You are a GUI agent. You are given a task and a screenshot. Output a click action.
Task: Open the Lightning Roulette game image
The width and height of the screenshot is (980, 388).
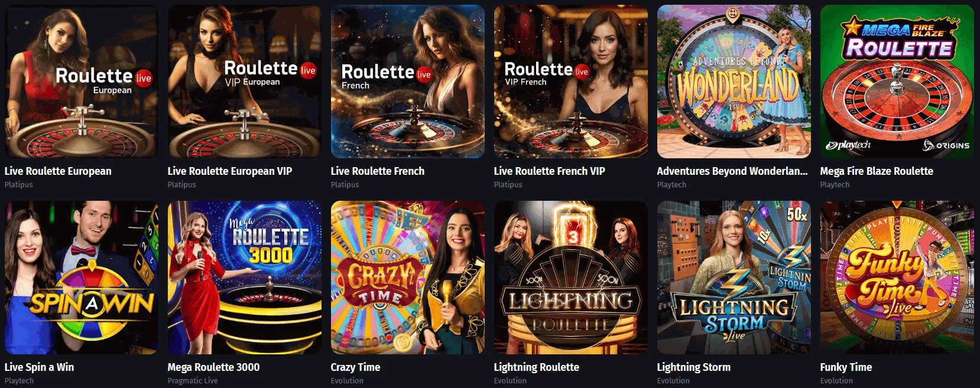pyautogui.click(x=571, y=278)
